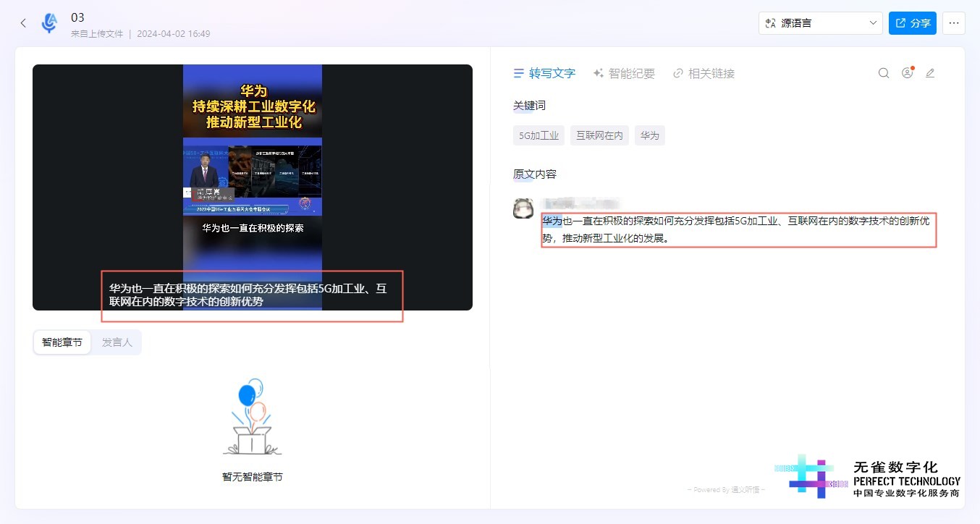Switch to the 智能纪要 tab
The image size is (980, 524).
click(x=624, y=73)
